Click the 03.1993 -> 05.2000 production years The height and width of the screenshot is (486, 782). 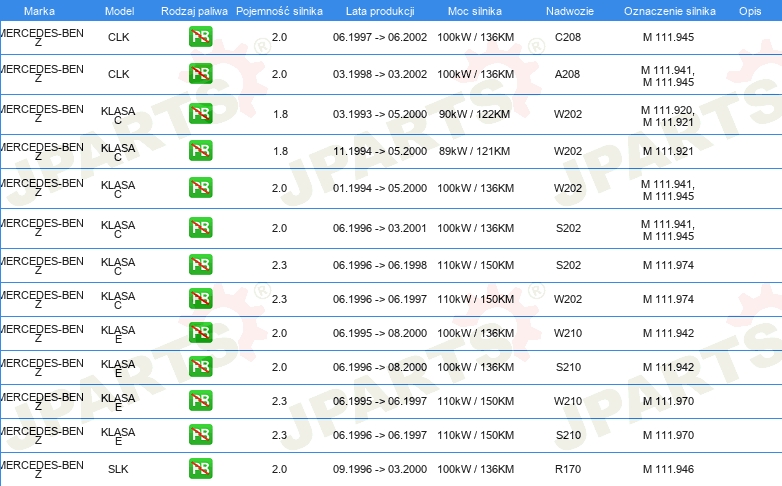pos(380,114)
